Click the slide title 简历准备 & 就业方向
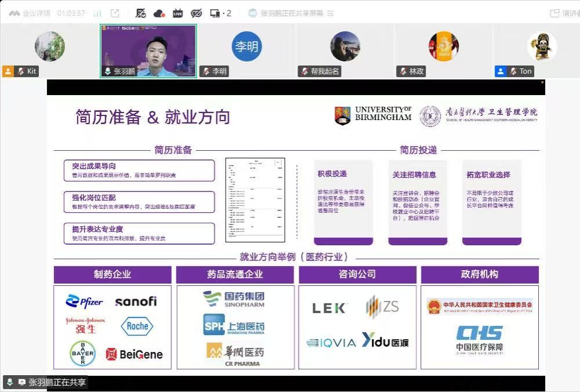The image size is (580, 392). [153, 117]
